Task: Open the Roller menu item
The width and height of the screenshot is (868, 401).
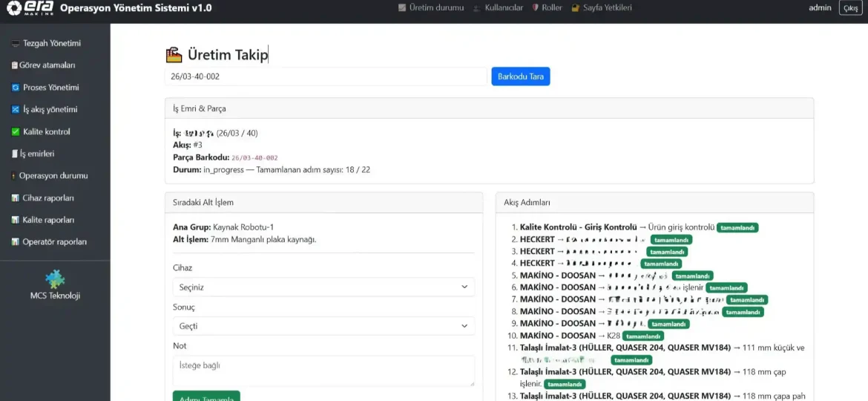Action: pos(547,8)
